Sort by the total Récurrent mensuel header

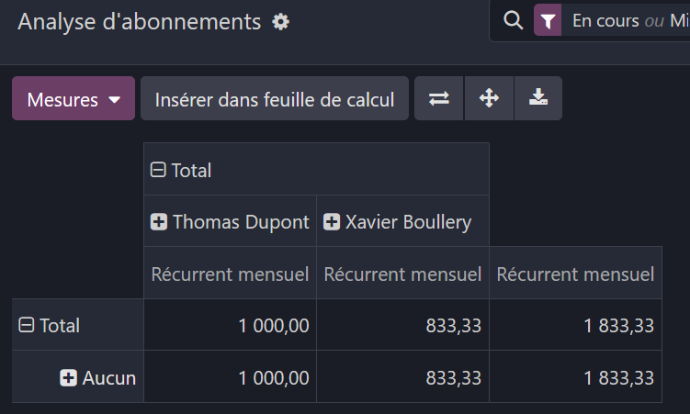576,273
